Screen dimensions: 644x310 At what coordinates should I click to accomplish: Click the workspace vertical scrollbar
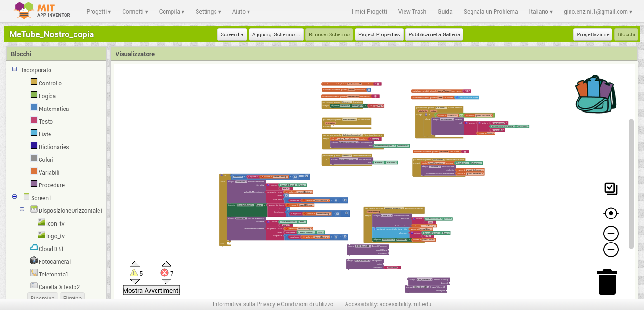click(631, 184)
